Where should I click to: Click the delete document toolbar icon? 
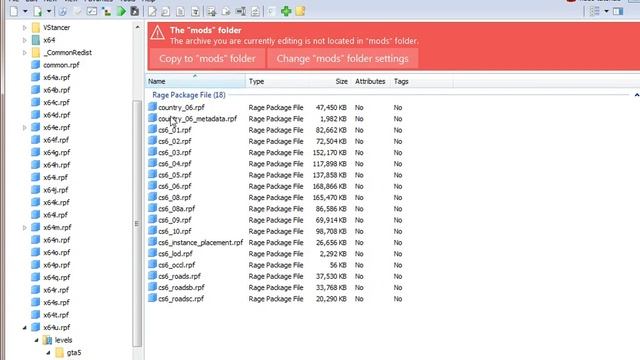[x=196, y=11]
